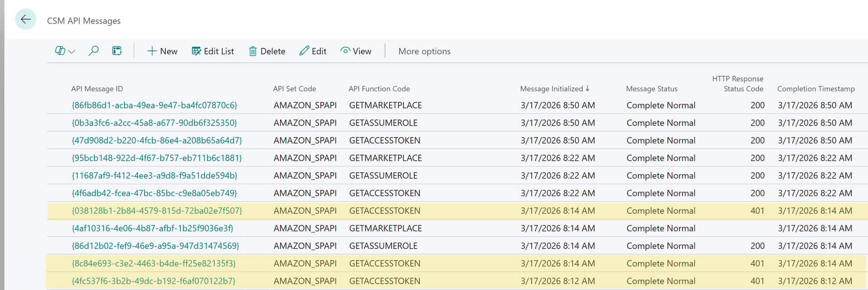Click 401 status code in 038128b1 row
Screen dimensions: 868x290
click(x=757, y=211)
